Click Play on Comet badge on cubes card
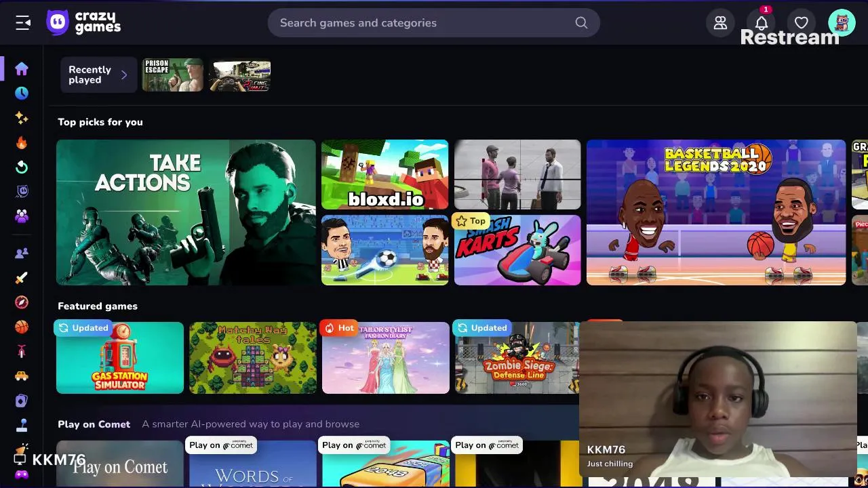This screenshot has height=488, width=868. click(354, 445)
